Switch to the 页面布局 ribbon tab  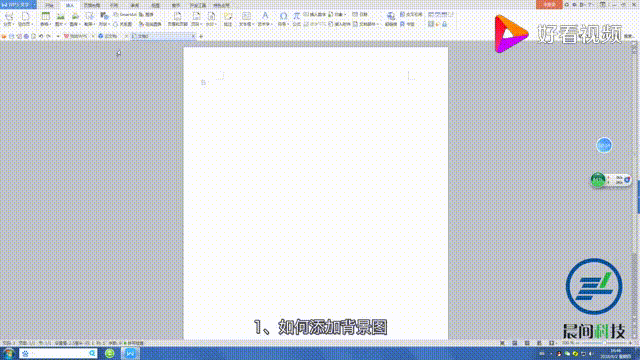coord(92,5)
